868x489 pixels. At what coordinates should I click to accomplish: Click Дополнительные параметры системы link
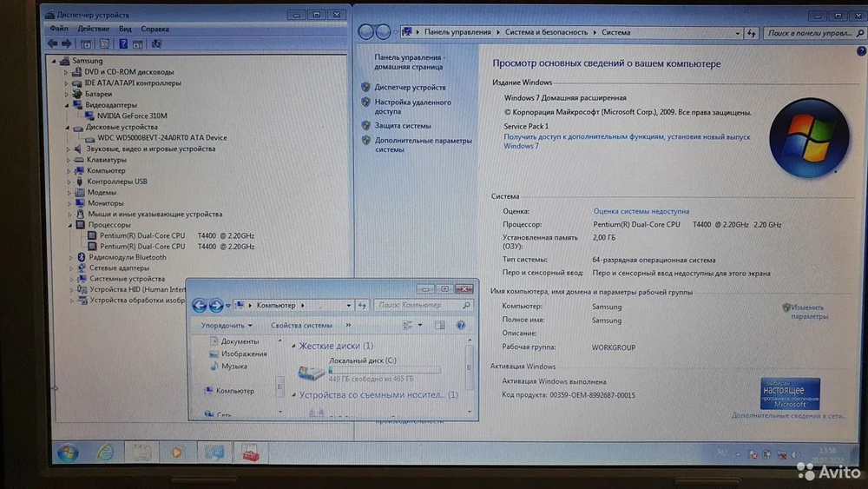423,144
